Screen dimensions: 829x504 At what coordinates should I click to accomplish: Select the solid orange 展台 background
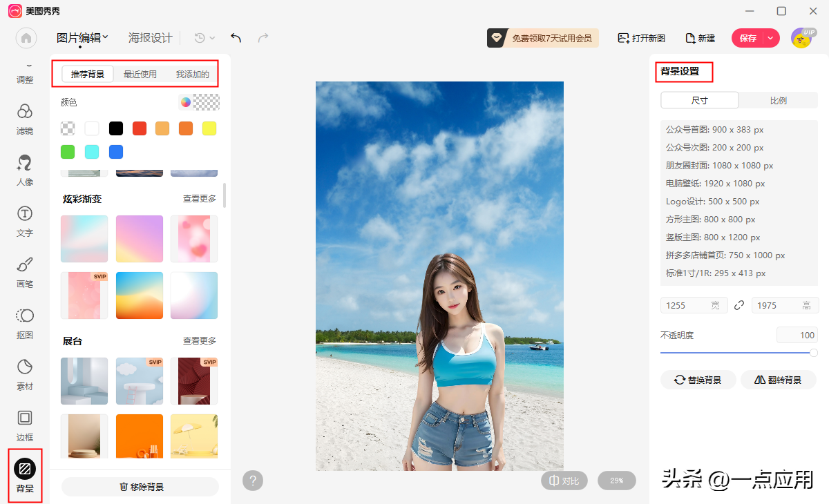coord(140,436)
